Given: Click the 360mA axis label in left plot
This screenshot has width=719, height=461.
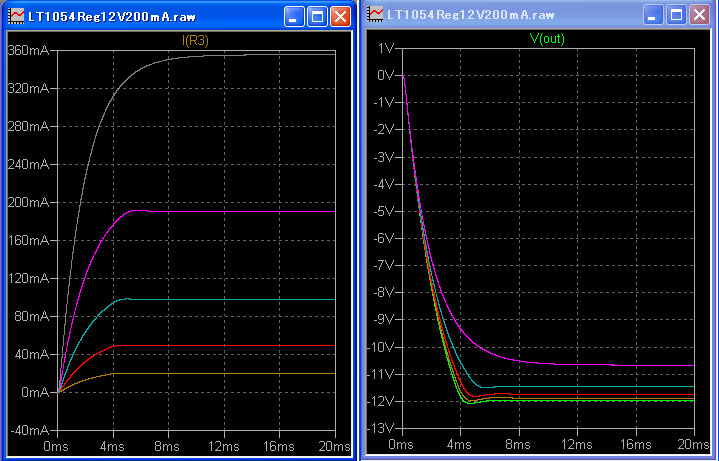Looking at the screenshot, I should tap(28, 50).
